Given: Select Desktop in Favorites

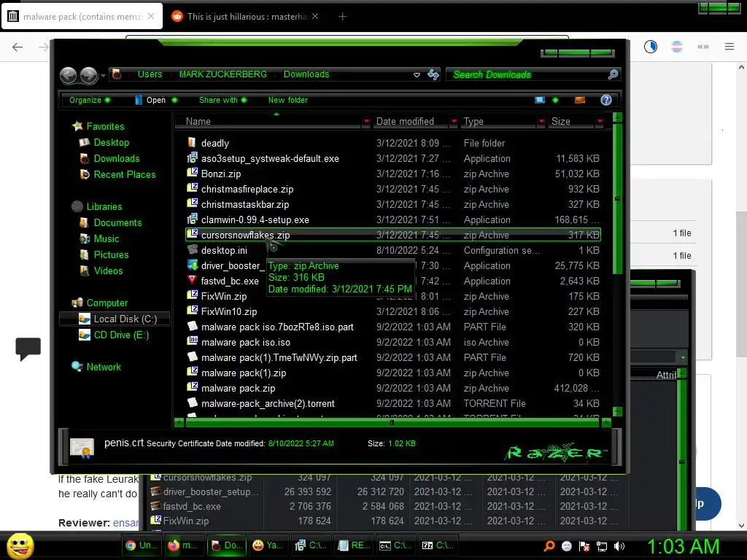Looking at the screenshot, I should tap(111, 142).
